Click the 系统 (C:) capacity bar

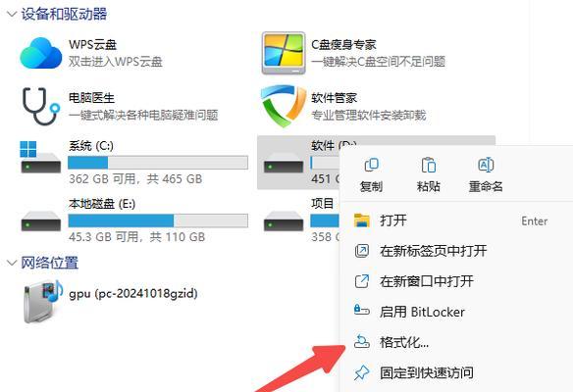(x=158, y=163)
